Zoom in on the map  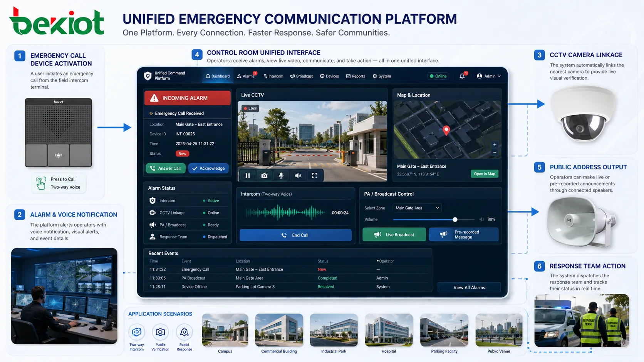point(495,144)
